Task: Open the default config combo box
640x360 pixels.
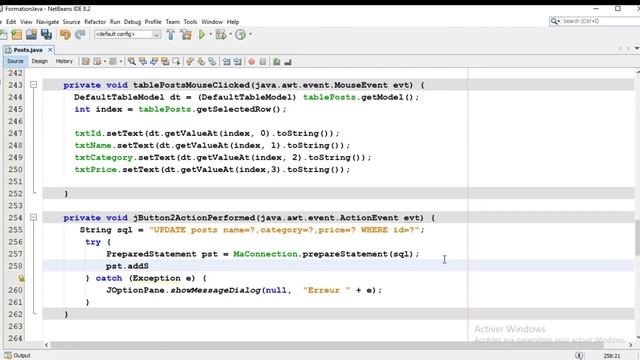Action: (127, 34)
